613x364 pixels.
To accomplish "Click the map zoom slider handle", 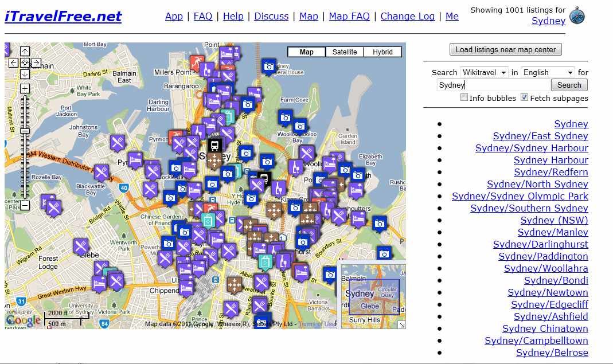I will pyautogui.click(x=25, y=131).
